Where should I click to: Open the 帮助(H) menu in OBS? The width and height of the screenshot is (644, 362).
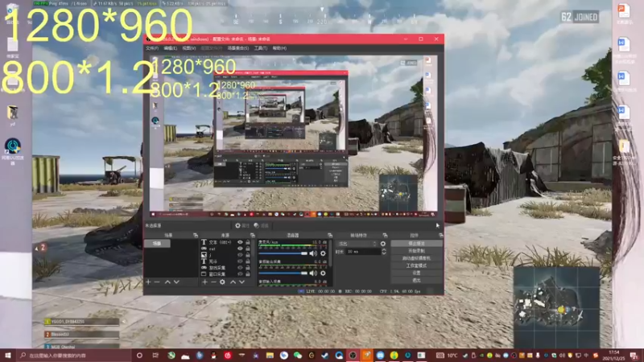tap(279, 48)
